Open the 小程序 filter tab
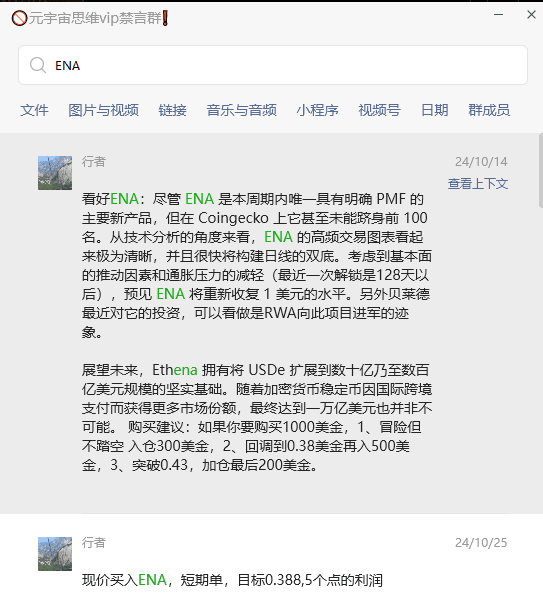This screenshot has height=598, width=543. click(317, 110)
